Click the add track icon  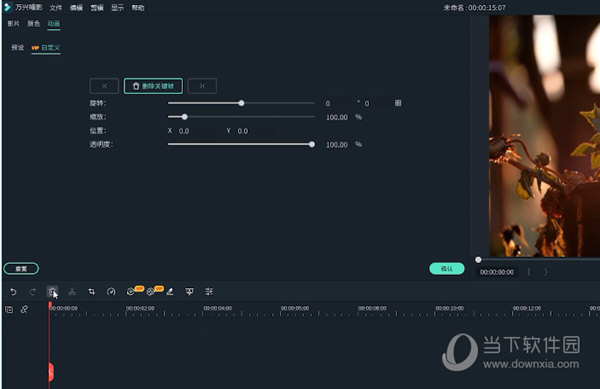9,309
